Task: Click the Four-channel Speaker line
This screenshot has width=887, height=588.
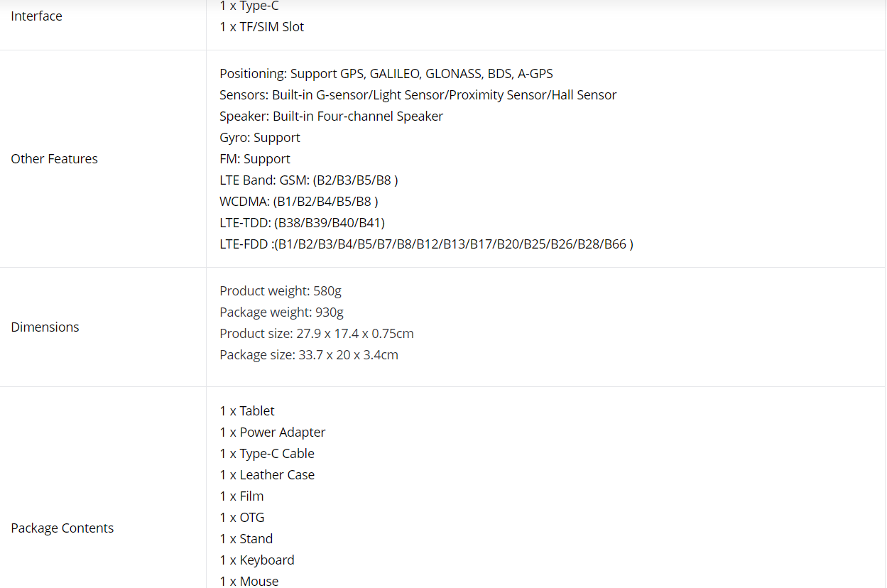Action: click(332, 116)
